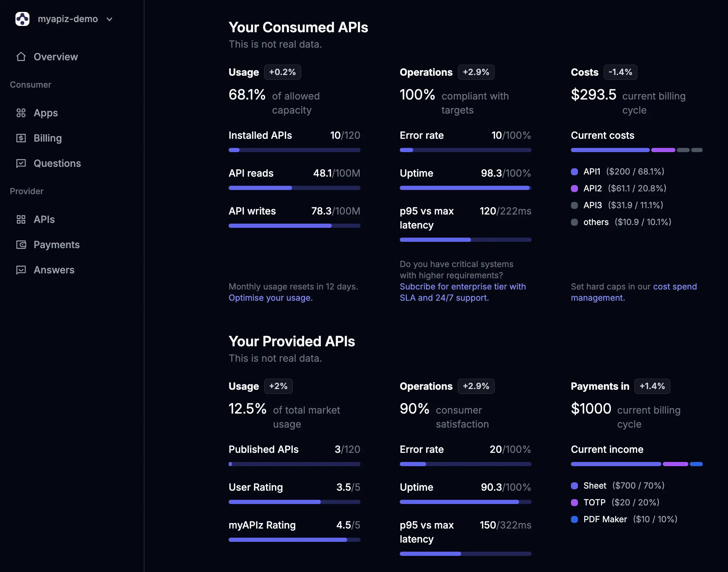
Task: Go to Apps in sidebar
Action: (46, 113)
